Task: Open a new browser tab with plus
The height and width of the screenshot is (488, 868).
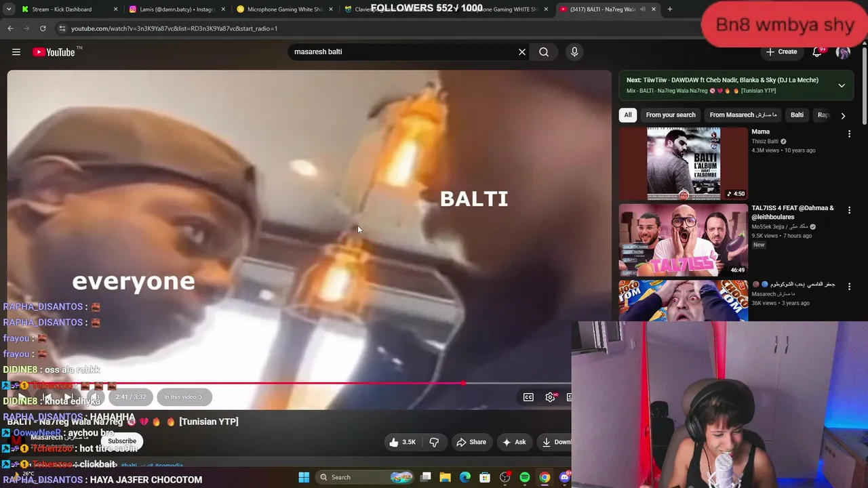Action: (x=669, y=9)
